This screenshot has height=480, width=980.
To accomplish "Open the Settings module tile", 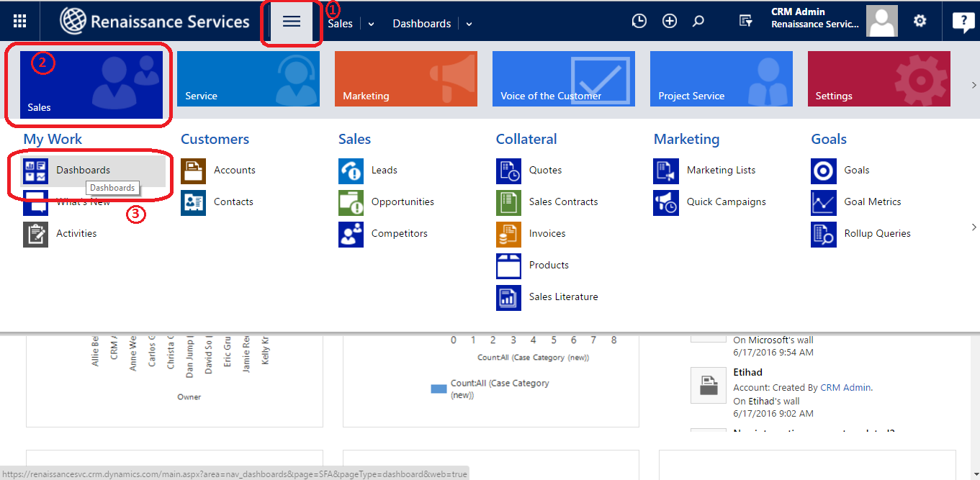I will coord(878,79).
